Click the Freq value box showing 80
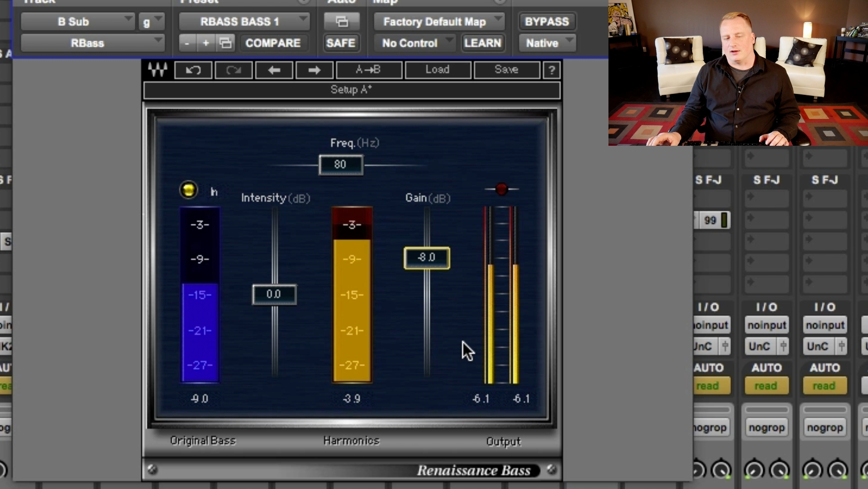Image resolution: width=868 pixels, height=489 pixels. (341, 165)
